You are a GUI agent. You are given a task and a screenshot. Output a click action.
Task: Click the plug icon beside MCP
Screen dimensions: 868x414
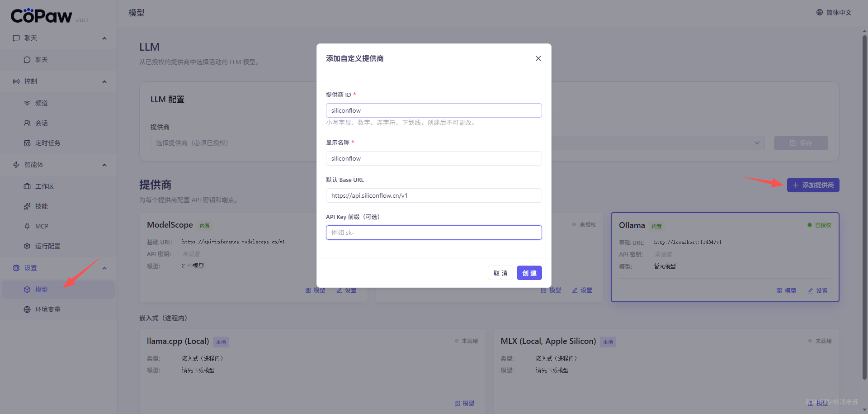(x=27, y=226)
